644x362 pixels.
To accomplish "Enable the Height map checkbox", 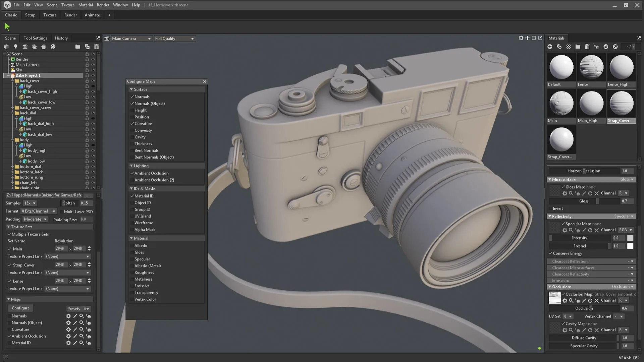I will click(132, 110).
